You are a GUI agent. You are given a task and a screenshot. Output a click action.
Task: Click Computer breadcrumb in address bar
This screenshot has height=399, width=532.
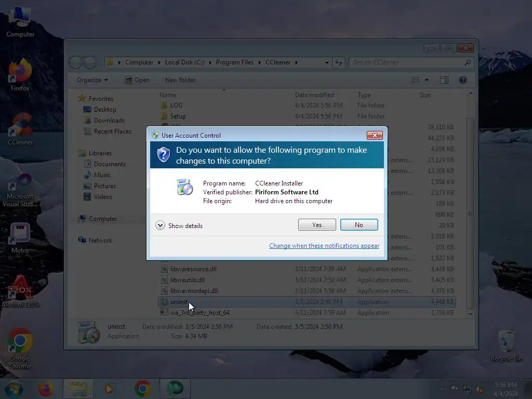point(139,62)
